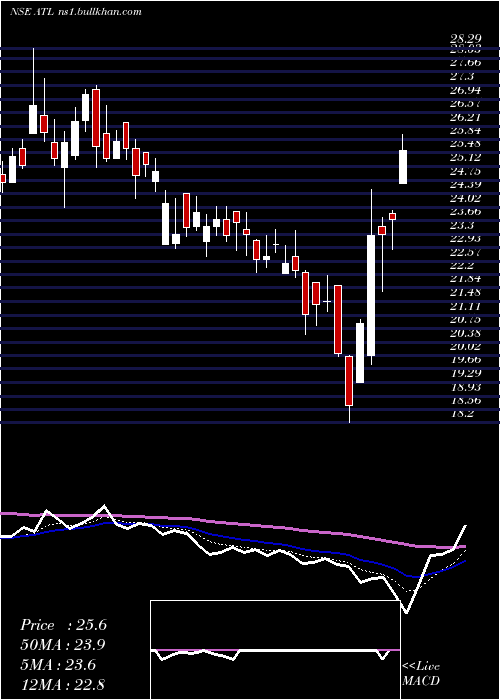
Task: Click the 19.66 price axis label
Action: pos(466,359)
